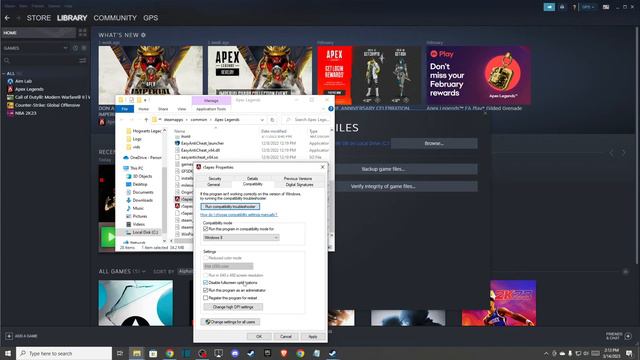Viewport: 640px width, 360px height.
Task: Click the Add a Game plus icon
Action: 9,336
